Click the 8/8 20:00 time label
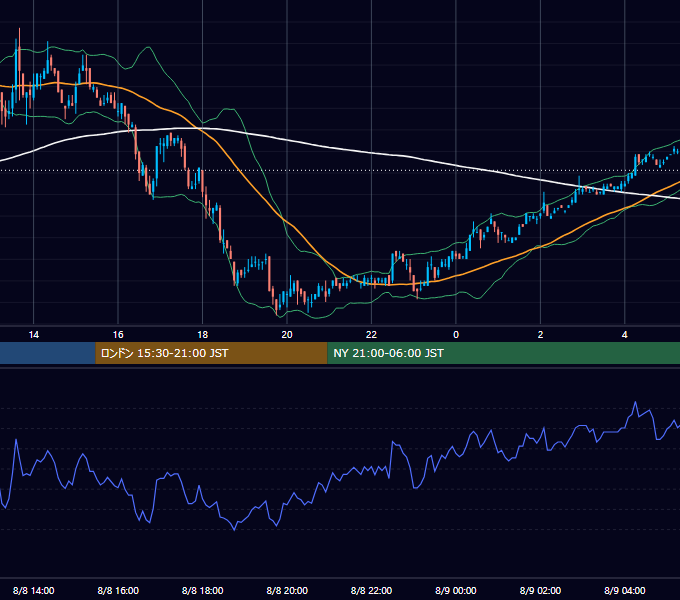 tap(287, 590)
